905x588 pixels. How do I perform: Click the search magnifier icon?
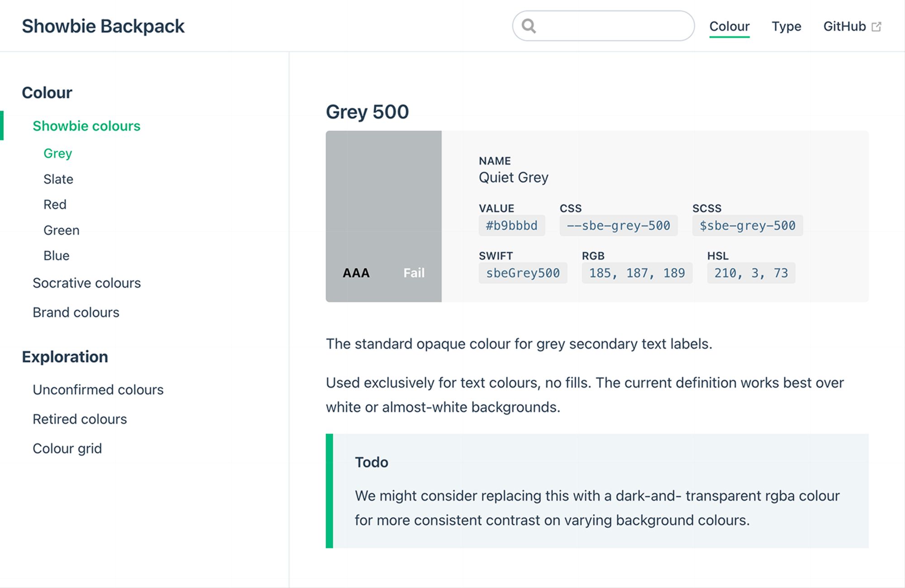coord(529,26)
